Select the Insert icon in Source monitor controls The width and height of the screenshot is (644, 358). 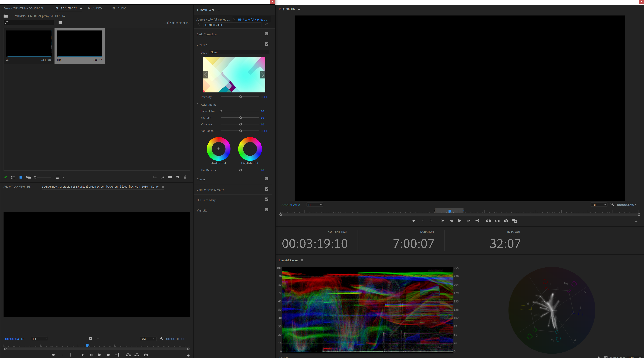coord(128,355)
